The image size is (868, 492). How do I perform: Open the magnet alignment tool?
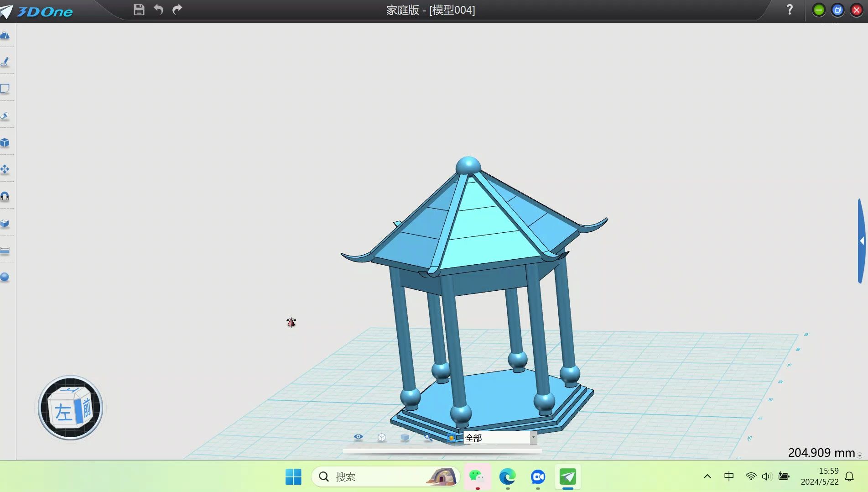(5, 197)
